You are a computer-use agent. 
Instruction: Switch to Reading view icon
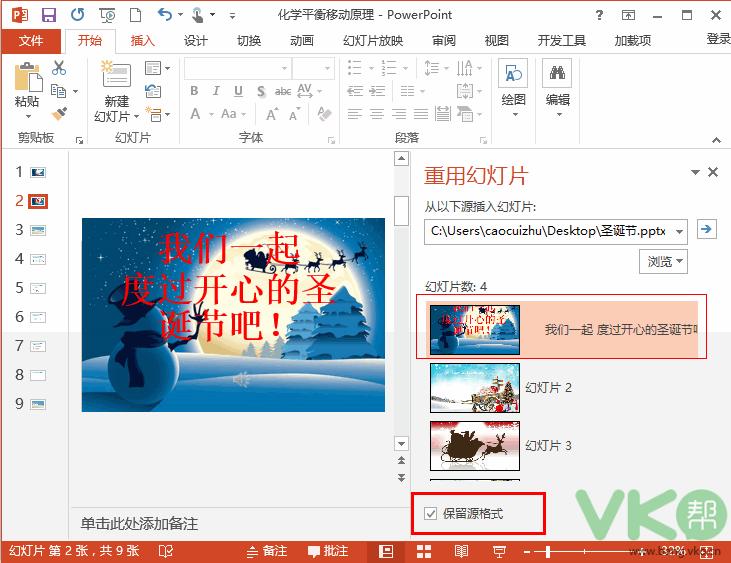[461, 552]
